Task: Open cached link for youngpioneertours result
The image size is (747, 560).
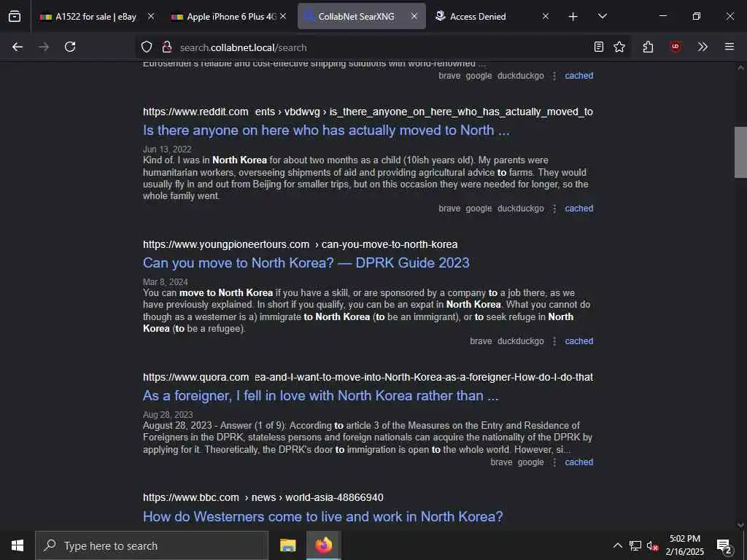Action: point(578,341)
